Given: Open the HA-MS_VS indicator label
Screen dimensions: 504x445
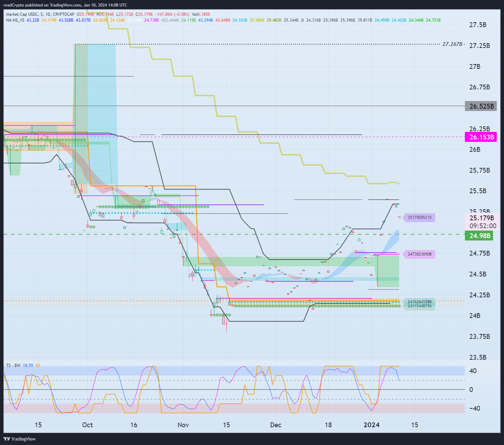Looking at the screenshot, I should pyautogui.click(x=15, y=20).
